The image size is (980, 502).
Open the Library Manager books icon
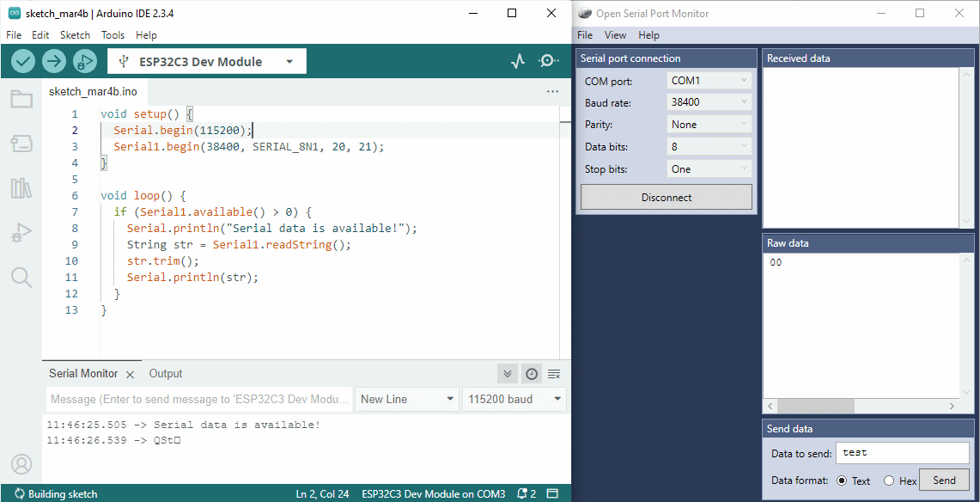pos(21,188)
